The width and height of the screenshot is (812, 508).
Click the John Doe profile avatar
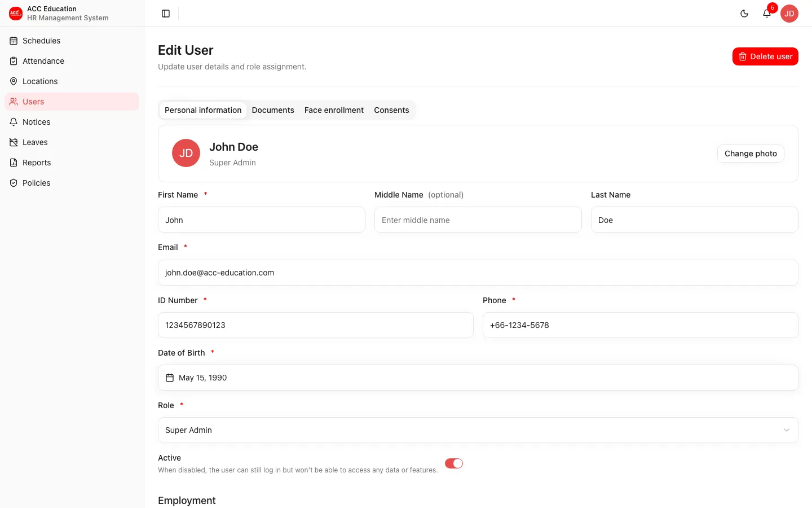point(186,153)
